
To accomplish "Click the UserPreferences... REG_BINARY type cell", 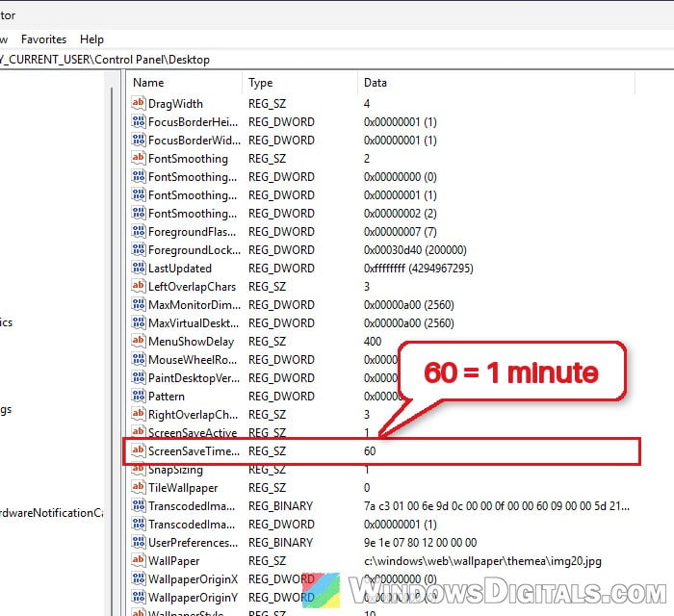I will coord(280,543).
